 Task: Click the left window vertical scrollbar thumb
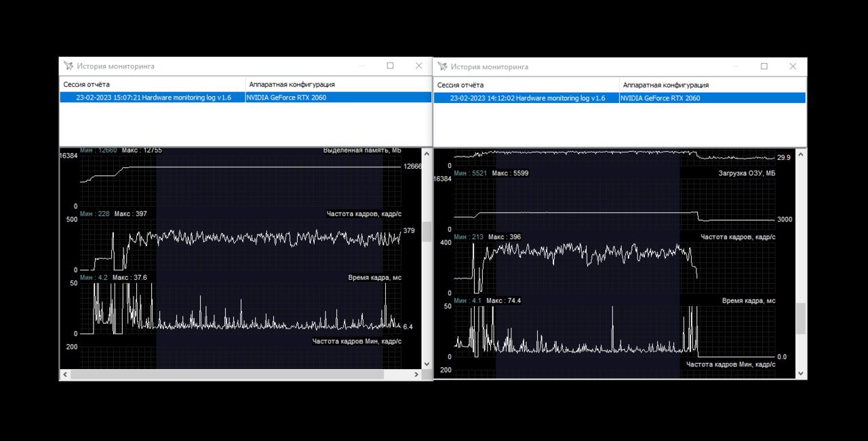[427, 232]
